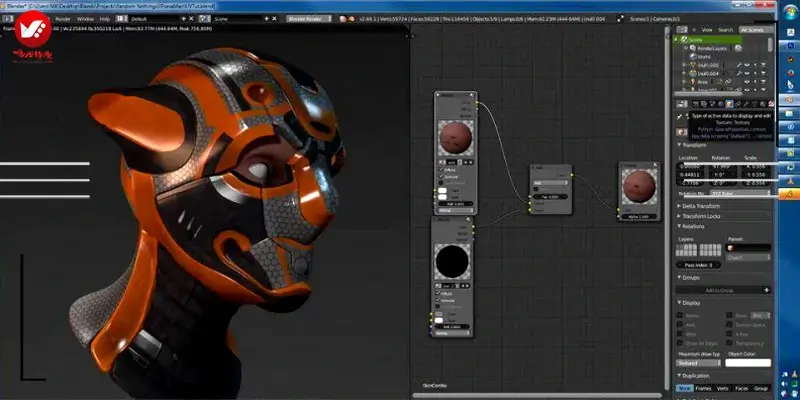
Task: Select Faces duplication button
Action: pyautogui.click(x=742, y=388)
